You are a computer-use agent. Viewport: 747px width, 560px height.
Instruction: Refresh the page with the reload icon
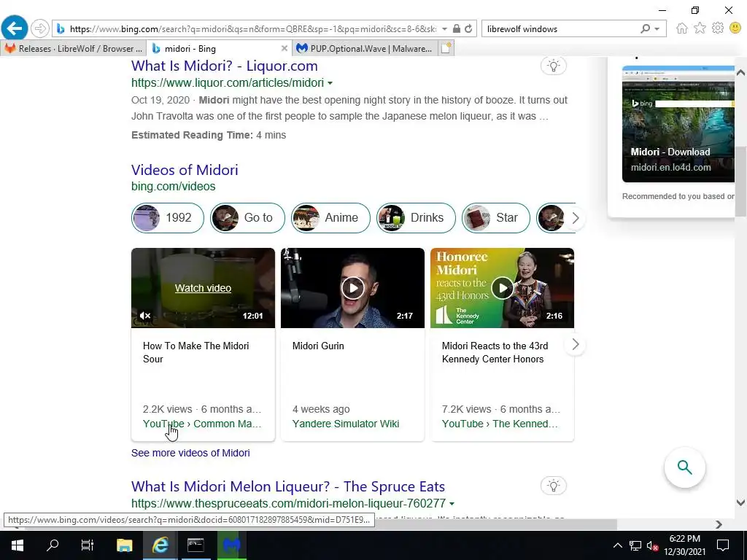point(468,28)
